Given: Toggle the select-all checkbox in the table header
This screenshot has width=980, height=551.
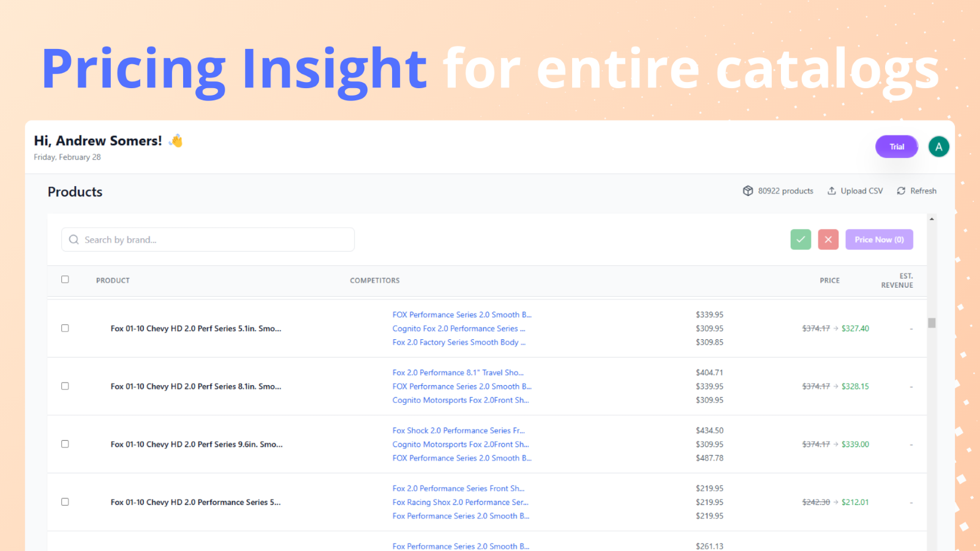Looking at the screenshot, I should [x=65, y=279].
